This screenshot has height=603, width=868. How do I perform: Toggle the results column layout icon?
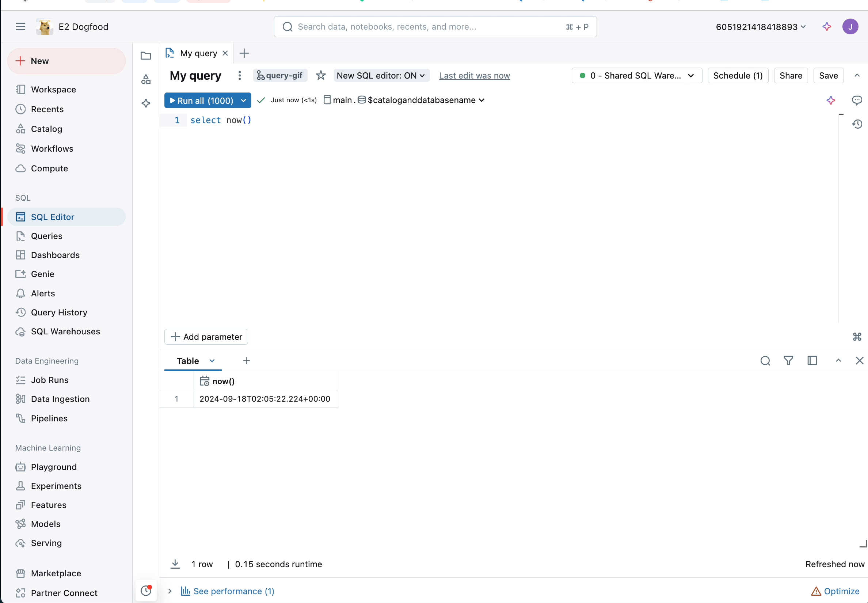click(x=812, y=361)
